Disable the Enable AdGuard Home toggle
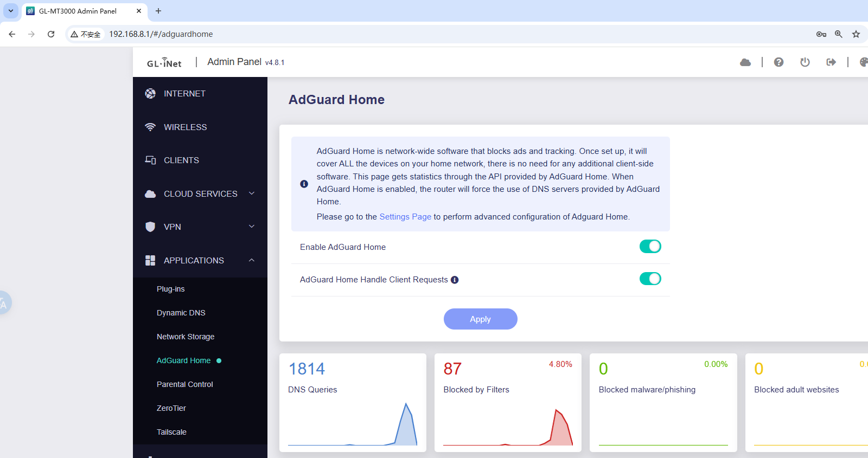The width and height of the screenshot is (868, 458). point(650,247)
